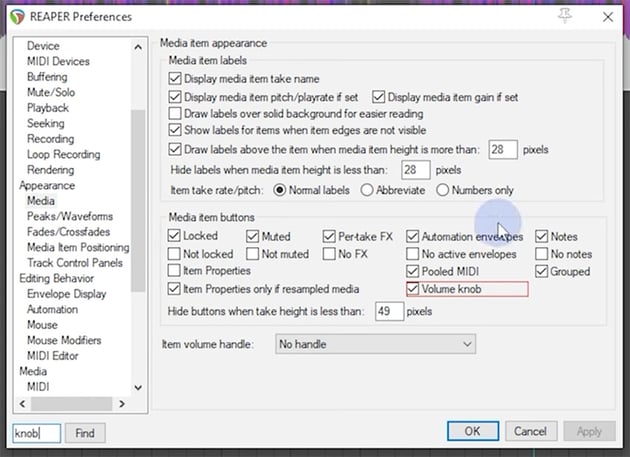Toggle Display media item take name
630x457 pixels.
[x=175, y=78]
